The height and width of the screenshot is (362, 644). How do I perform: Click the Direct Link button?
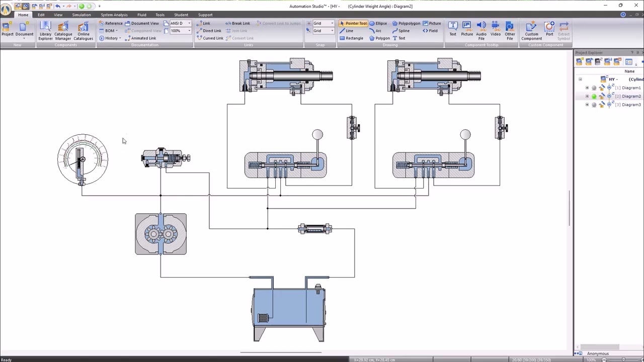(209, 31)
